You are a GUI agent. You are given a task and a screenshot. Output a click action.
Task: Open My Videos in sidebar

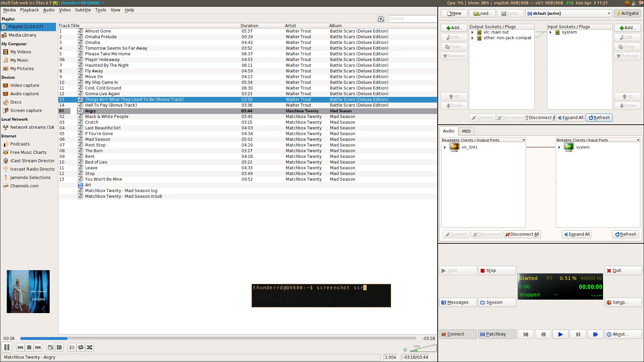point(20,52)
